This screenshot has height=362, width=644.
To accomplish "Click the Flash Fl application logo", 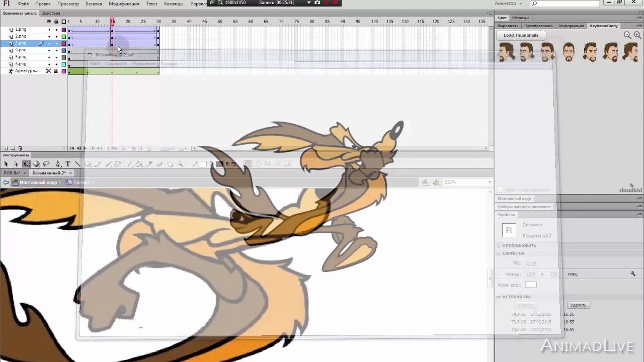I will [7, 4].
